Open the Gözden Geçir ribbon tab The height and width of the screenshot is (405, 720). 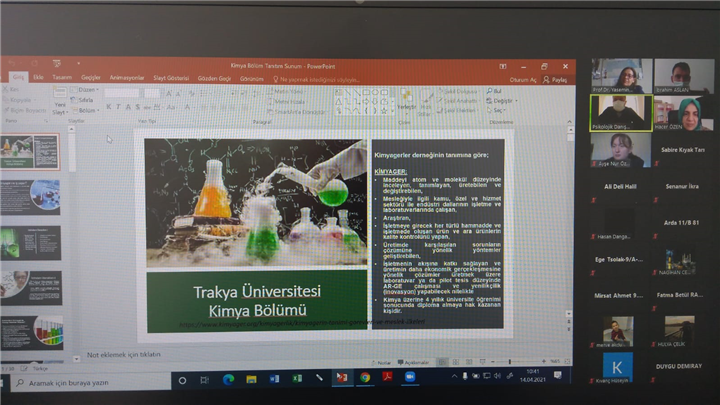[214, 79]
